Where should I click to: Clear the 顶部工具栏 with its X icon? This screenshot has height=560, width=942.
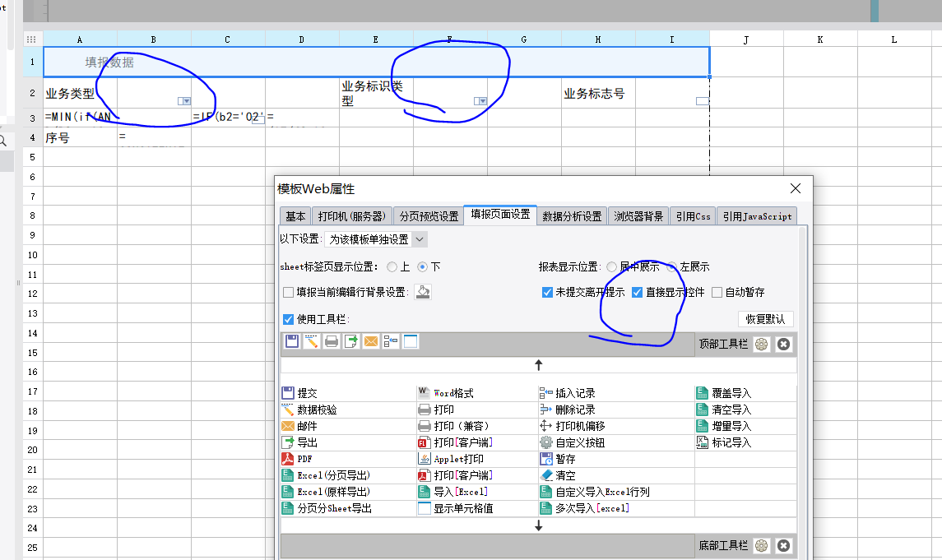coord(783,344)
